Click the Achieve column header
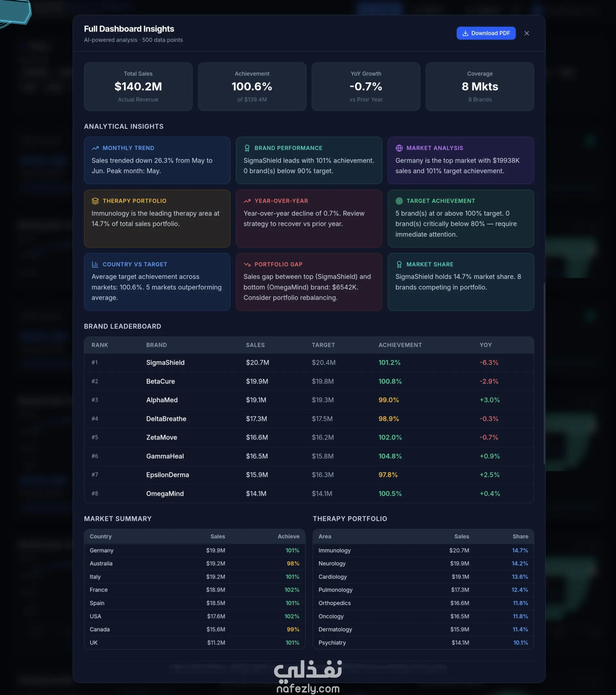Screen dimensions: 616x695 click(288, 536)
